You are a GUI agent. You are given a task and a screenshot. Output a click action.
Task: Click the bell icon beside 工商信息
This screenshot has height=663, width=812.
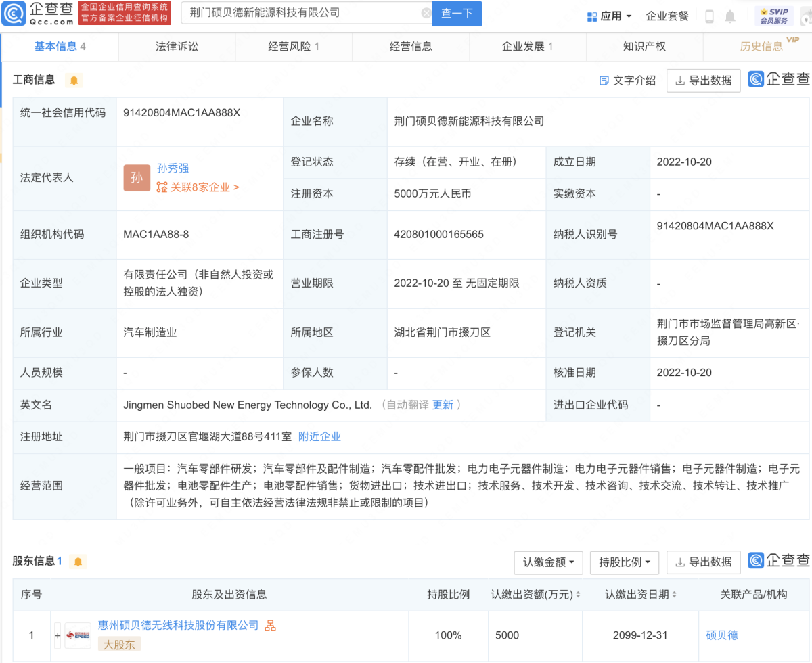point(74,81)
